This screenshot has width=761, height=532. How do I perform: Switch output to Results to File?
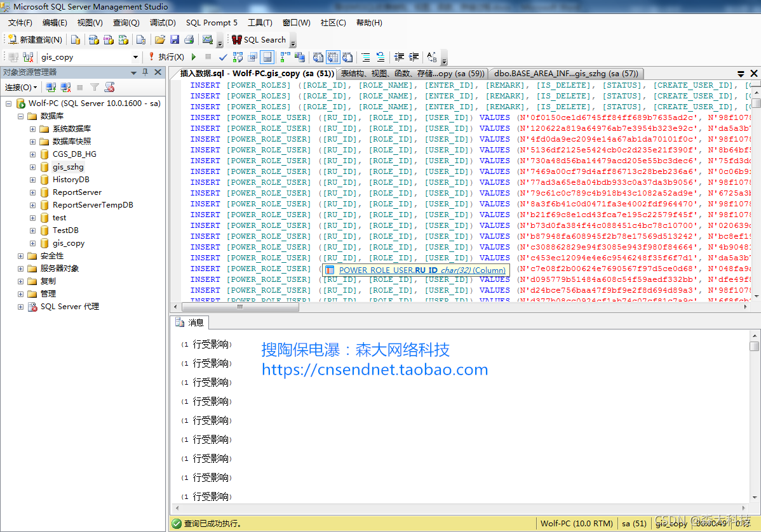[347, 57]
